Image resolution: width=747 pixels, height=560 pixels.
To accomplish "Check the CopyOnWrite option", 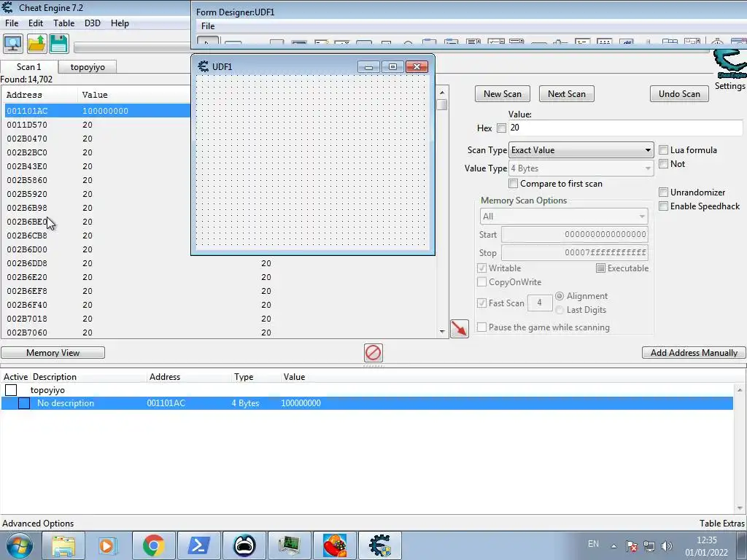I will 481,282.
